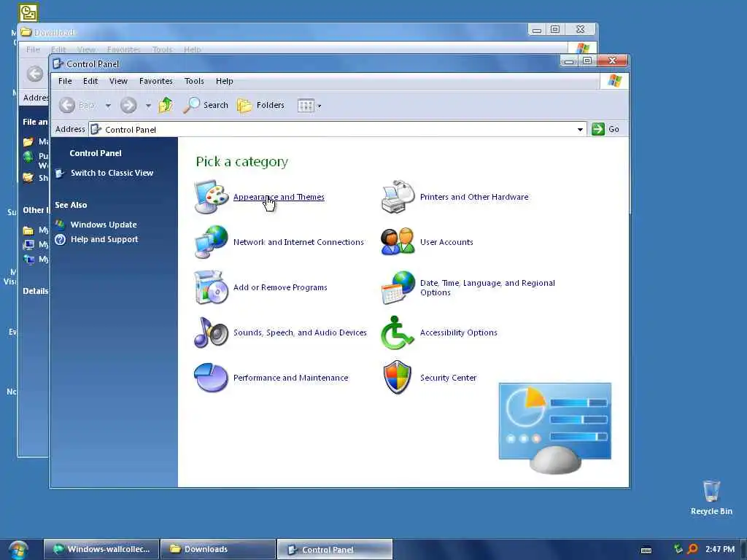747x560 pixels.
Task: Open the Performance and Maintenance pie icon
Action: 211,378
